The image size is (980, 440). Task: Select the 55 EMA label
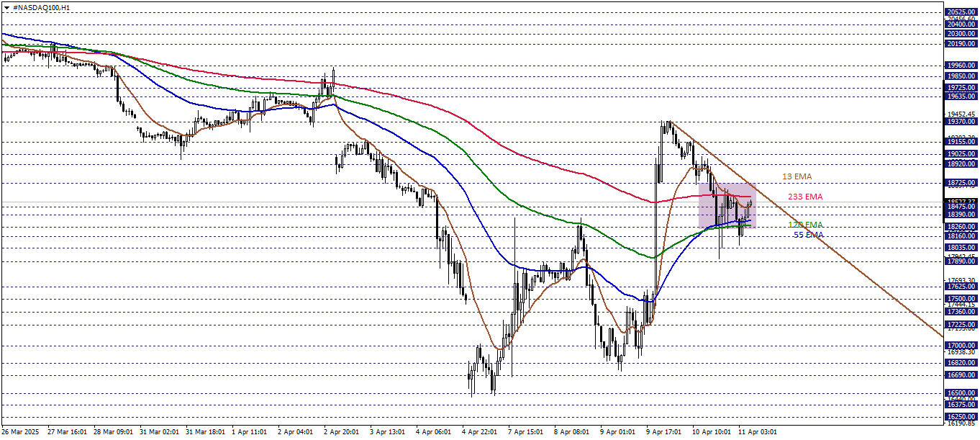(809, 235)
